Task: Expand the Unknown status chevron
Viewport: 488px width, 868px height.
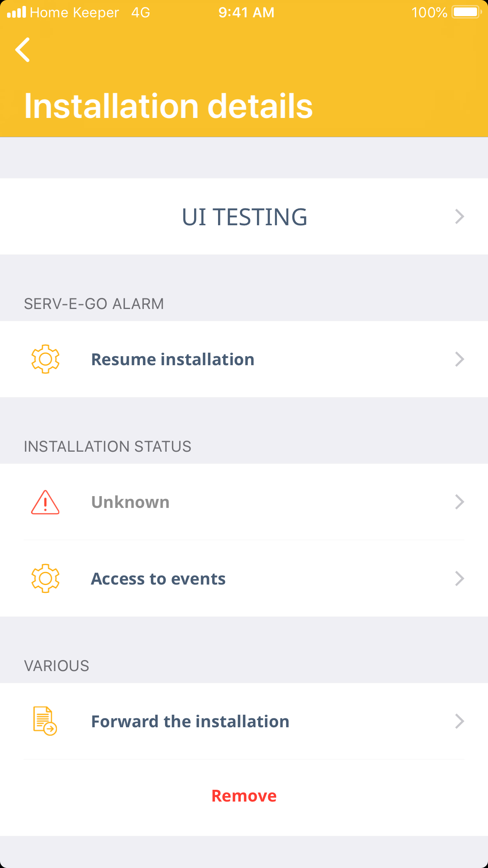Action: pos(459,502)
